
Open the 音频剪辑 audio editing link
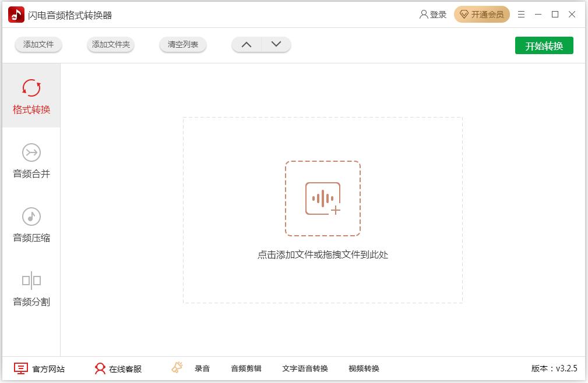tap(246, 368)
